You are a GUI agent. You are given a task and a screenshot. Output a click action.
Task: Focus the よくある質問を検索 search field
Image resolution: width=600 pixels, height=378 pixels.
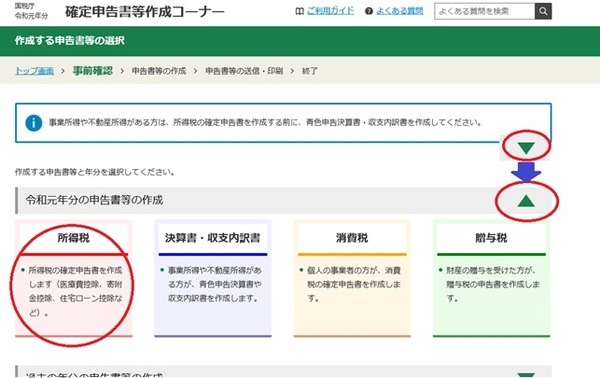pos(484,11)
